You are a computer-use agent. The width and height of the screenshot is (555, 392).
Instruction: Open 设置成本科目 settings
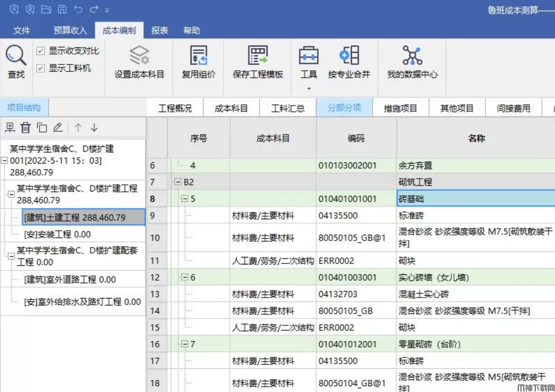coord(139,56)
